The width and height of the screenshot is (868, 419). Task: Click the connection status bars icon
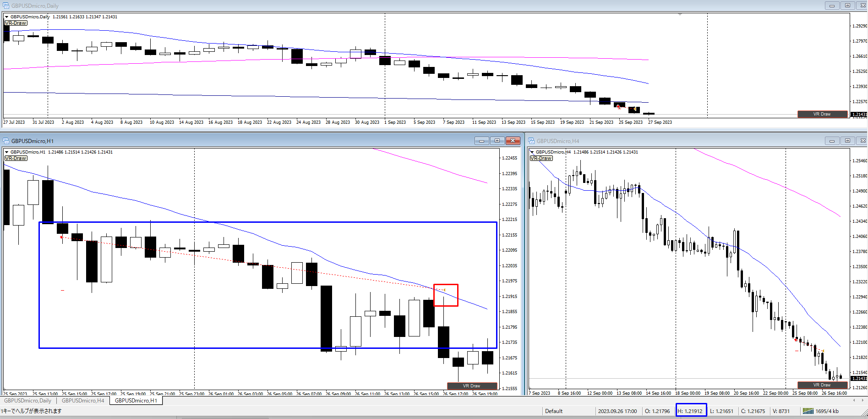(x=808, y=411)
